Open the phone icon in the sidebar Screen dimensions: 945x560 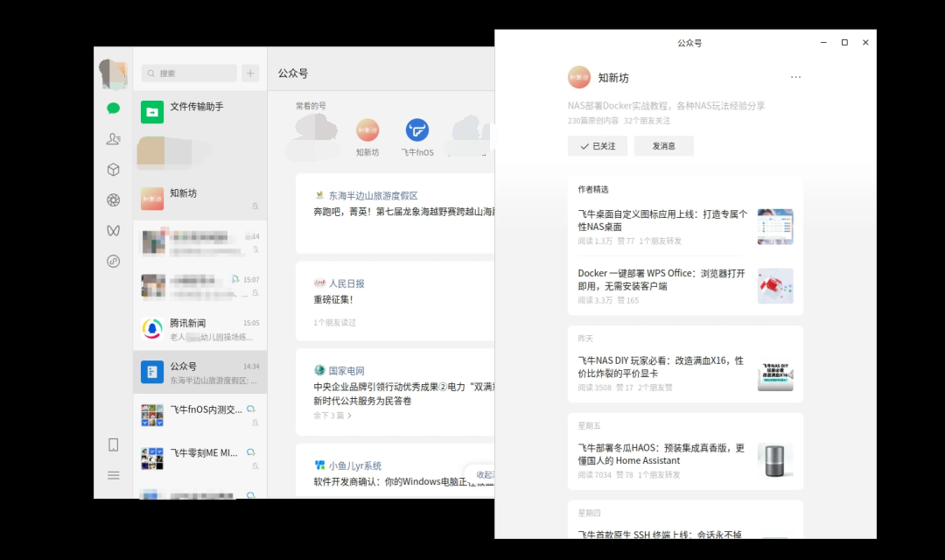click(x=113, y=444)
